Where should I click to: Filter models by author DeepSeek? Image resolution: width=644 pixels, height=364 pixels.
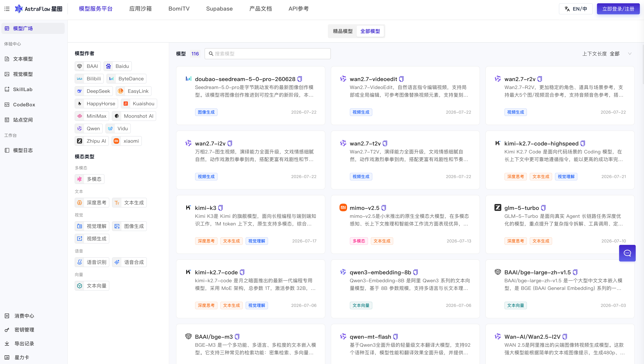(94, 91)
